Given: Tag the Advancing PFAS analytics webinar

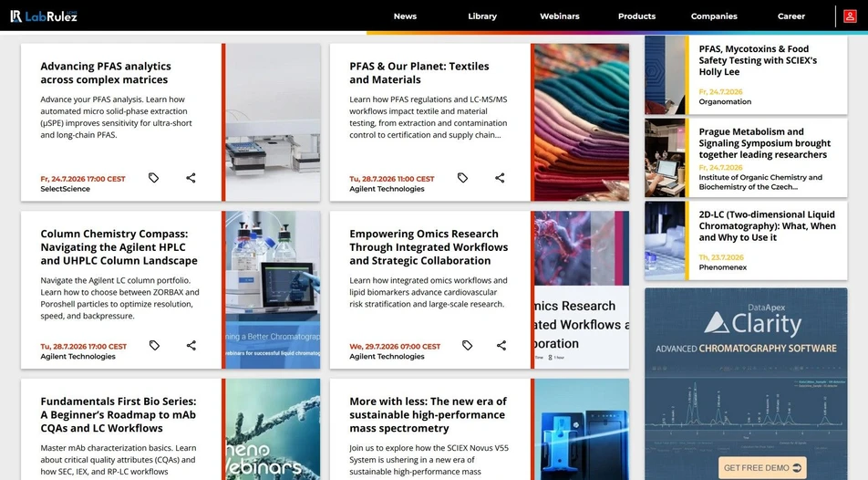Looking at the screenshot, I should [154, 178].
